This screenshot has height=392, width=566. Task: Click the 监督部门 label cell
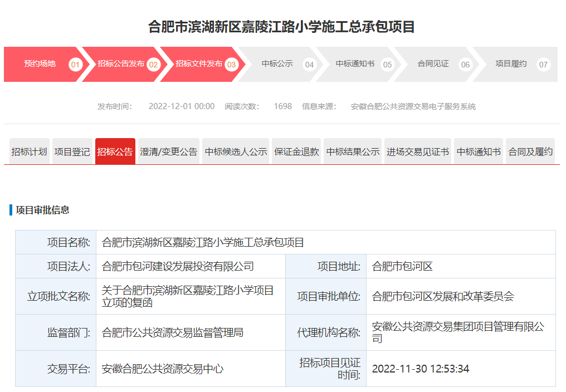pyautogui.click(x=56, y=332)
